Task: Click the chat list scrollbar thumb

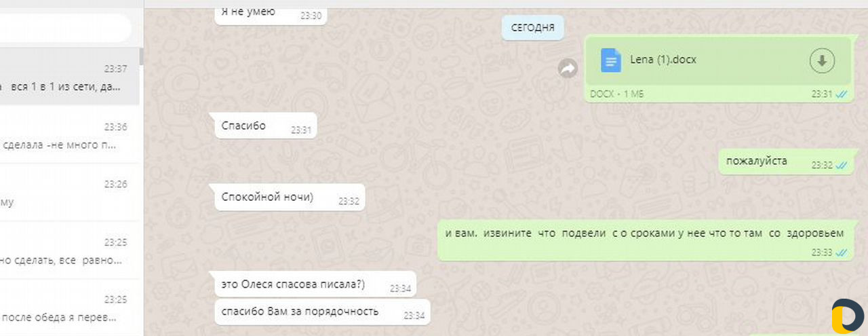Action: click(141, 56)
